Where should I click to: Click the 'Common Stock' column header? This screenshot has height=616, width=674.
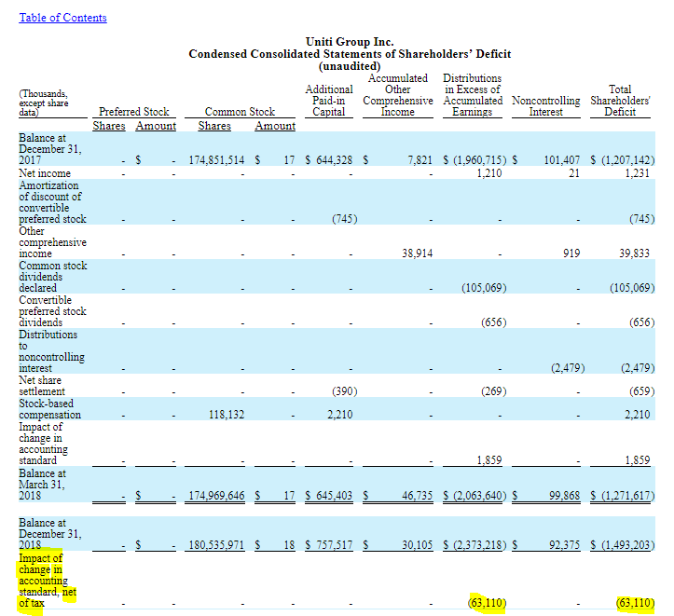(240, 112)
